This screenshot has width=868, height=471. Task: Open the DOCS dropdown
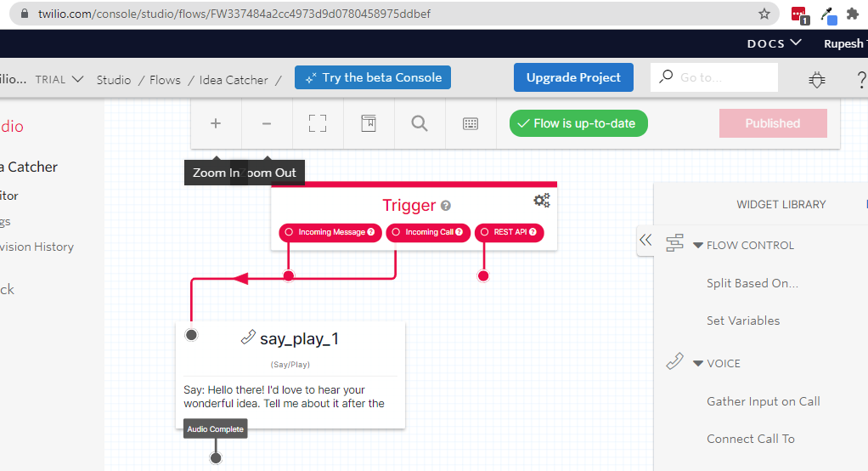point(775,43)
